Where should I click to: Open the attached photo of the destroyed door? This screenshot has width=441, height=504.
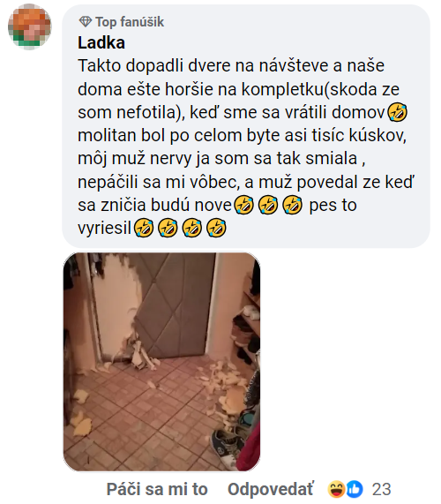pos(161,362)
